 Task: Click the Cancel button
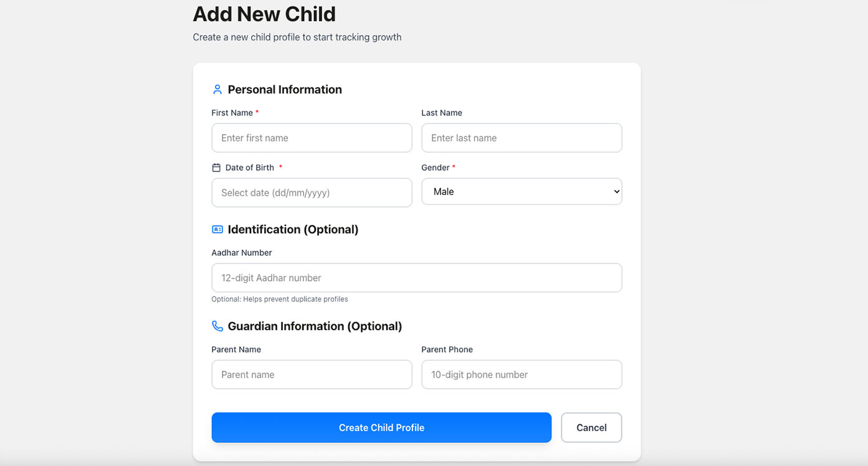tap(591, 427)
